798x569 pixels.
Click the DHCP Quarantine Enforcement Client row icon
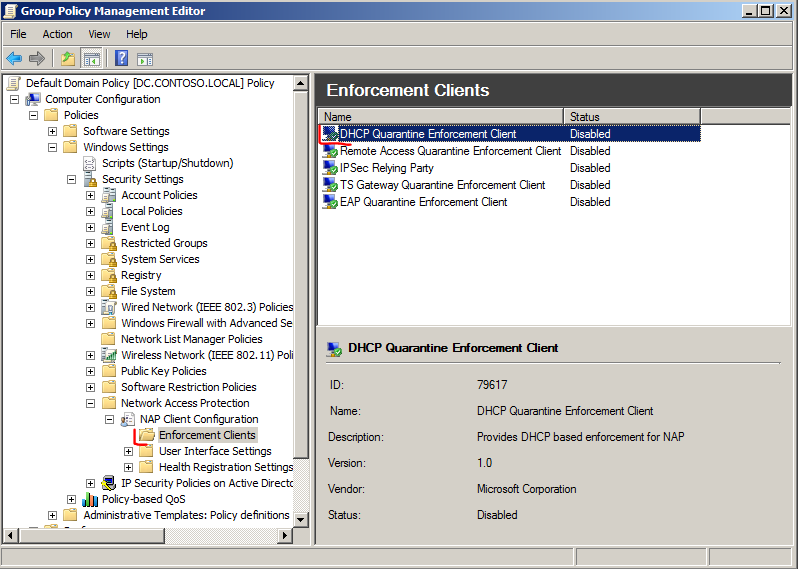(x=330, y=134)
